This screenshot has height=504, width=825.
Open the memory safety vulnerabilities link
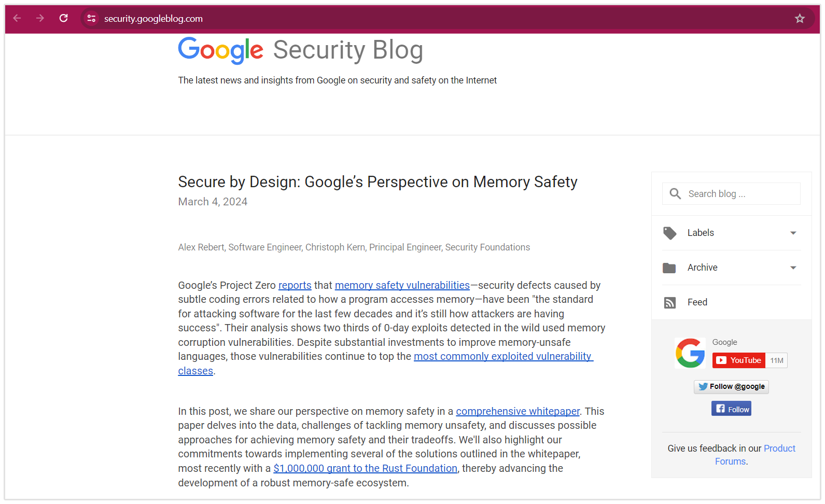click(402, 285)
